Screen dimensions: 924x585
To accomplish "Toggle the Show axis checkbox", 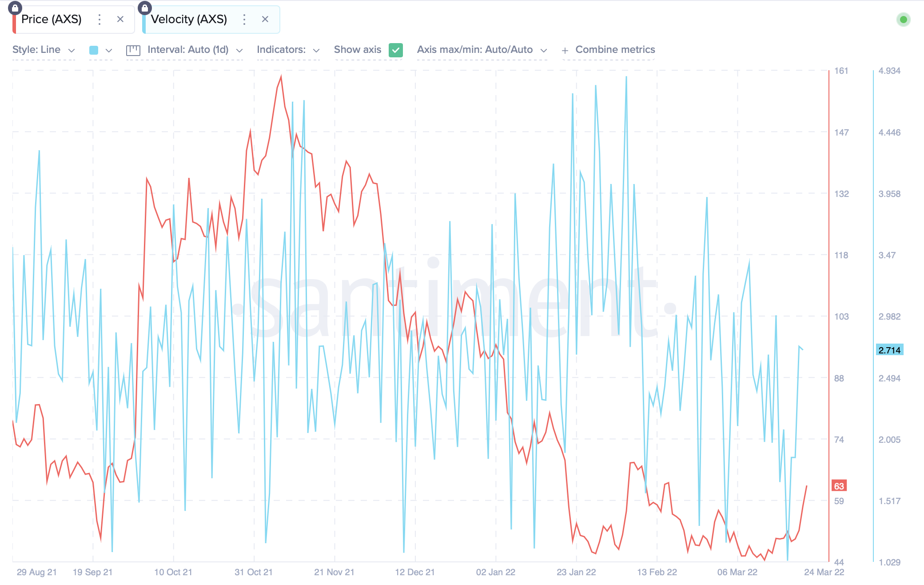I will pos(395,50).
